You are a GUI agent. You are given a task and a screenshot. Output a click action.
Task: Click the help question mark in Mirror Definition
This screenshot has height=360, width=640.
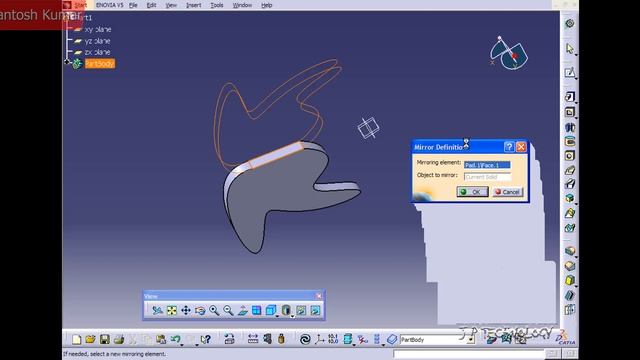[x=509, y=147]
